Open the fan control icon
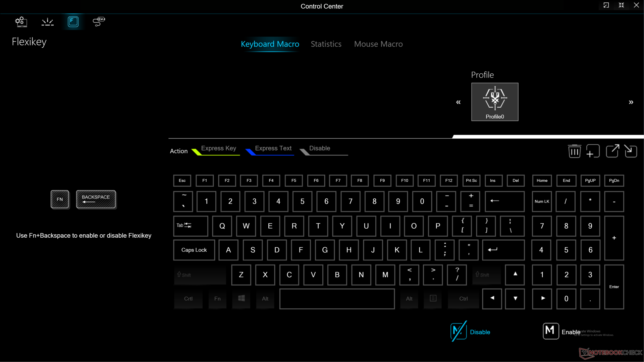 99,22
